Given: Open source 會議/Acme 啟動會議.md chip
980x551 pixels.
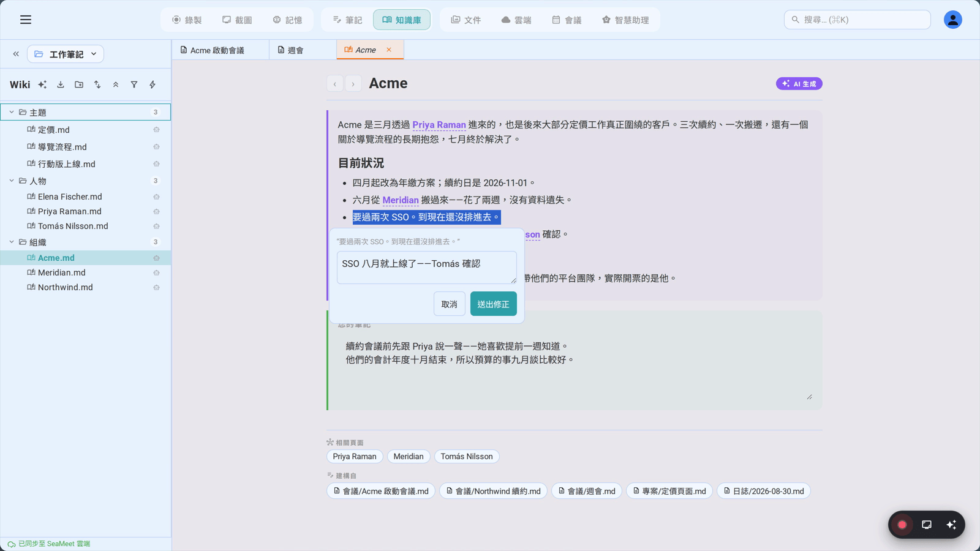Looking at the screenshot, I should 381,491.
